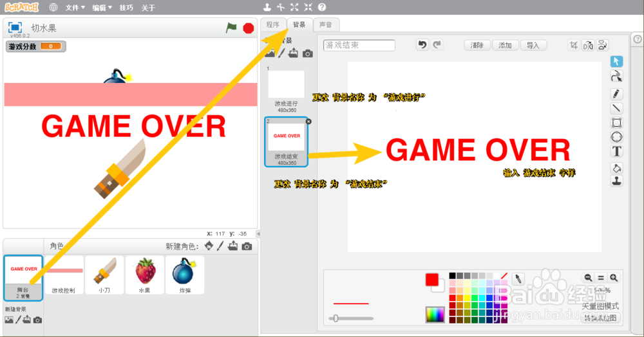This screenshot has width=644, height=337.
Task: Click the 导入 import button
Action: (533, 45)
